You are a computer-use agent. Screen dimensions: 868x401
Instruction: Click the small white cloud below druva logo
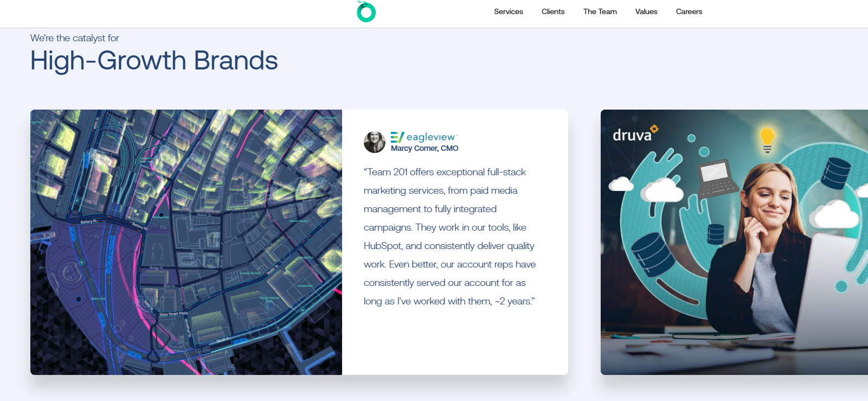[x=621, y=184]
